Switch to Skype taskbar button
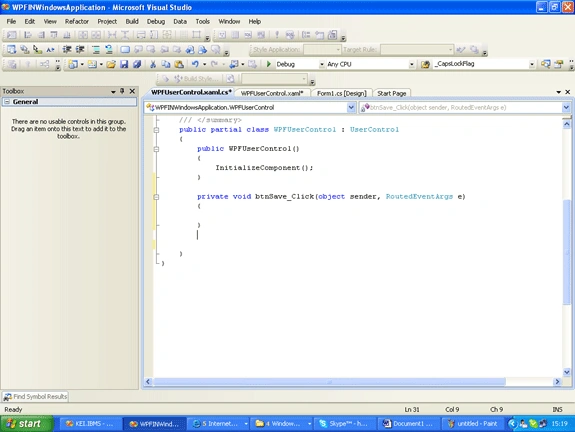Viewport: 575px width, 432px height. click(345, 424)
